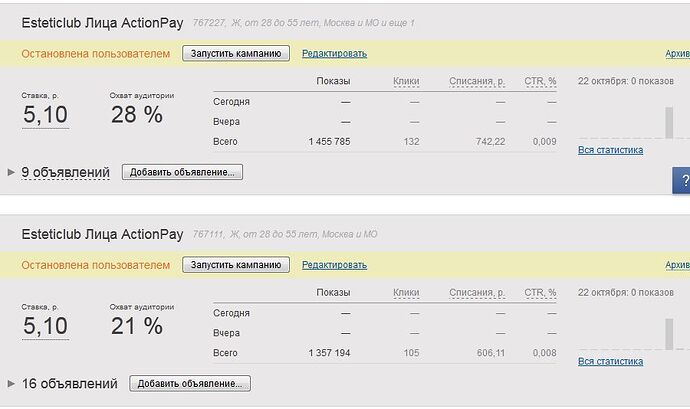
Task: Open Вся статистика for second campaign
Action: [610, 361]
